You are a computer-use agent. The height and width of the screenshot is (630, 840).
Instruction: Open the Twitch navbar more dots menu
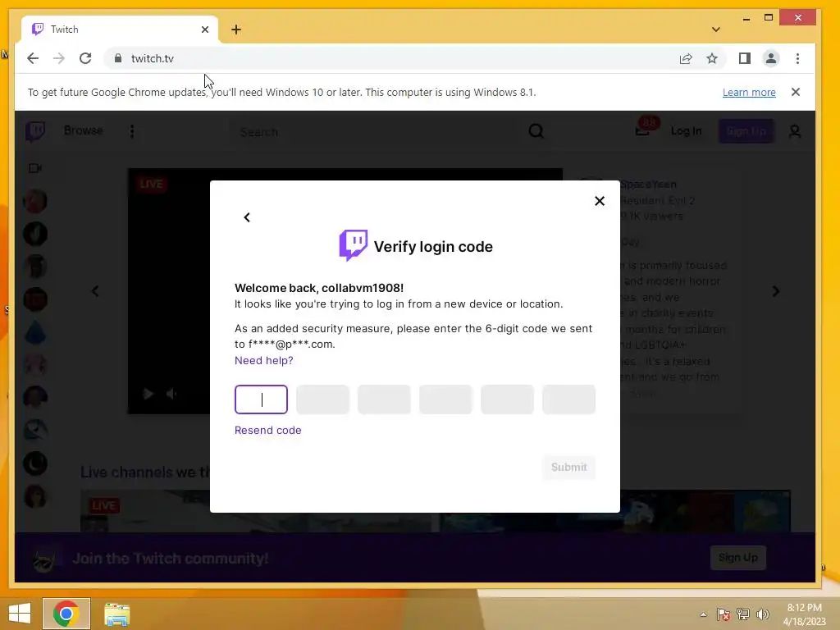click(x=132, y=131)
